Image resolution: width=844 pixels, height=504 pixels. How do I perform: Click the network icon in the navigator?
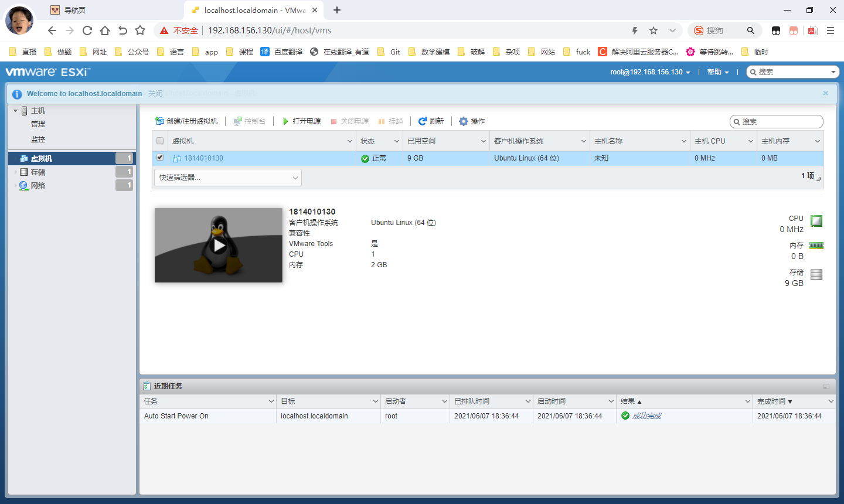click(24, 186)
